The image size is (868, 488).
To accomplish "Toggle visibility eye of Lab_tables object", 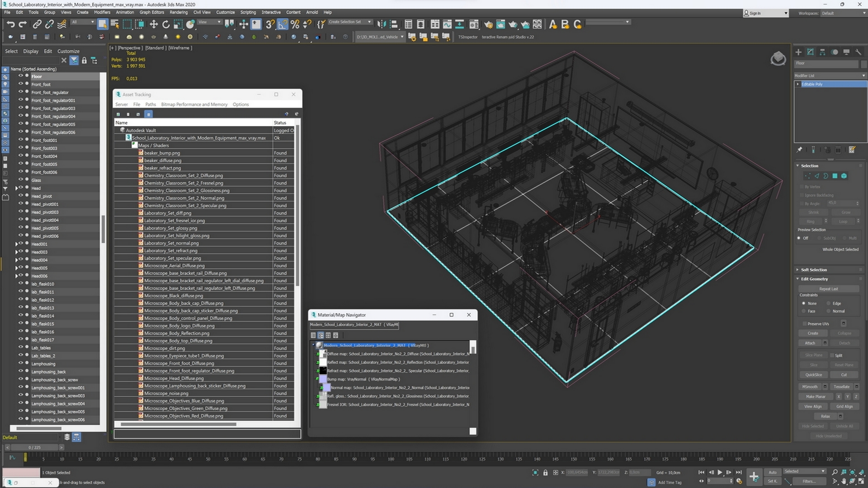I will (20, 347).
